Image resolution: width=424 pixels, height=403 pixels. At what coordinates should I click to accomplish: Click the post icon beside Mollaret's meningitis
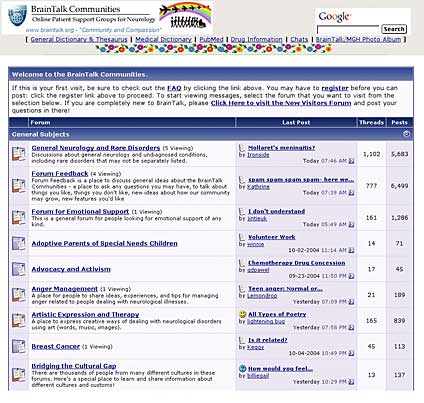coord(242,147)
